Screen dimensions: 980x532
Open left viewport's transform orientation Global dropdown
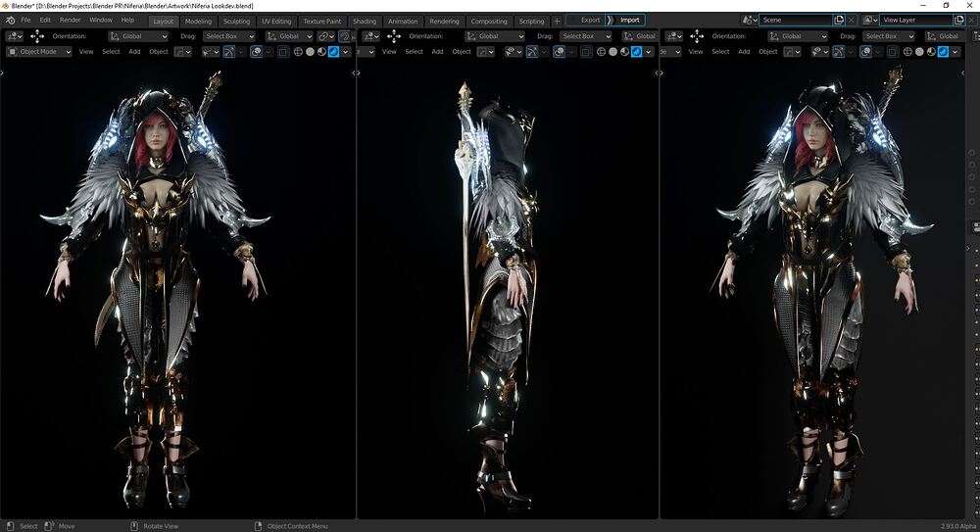tap(289, 36)
